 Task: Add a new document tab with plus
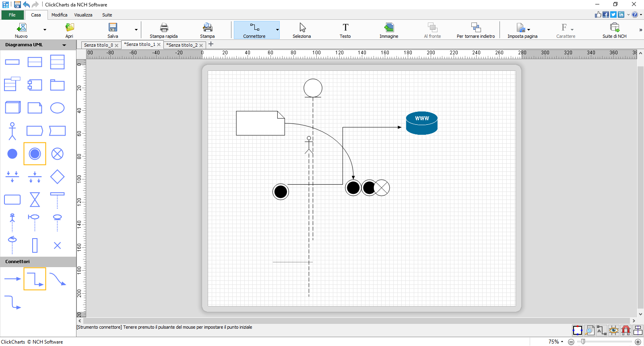[211, 44]
